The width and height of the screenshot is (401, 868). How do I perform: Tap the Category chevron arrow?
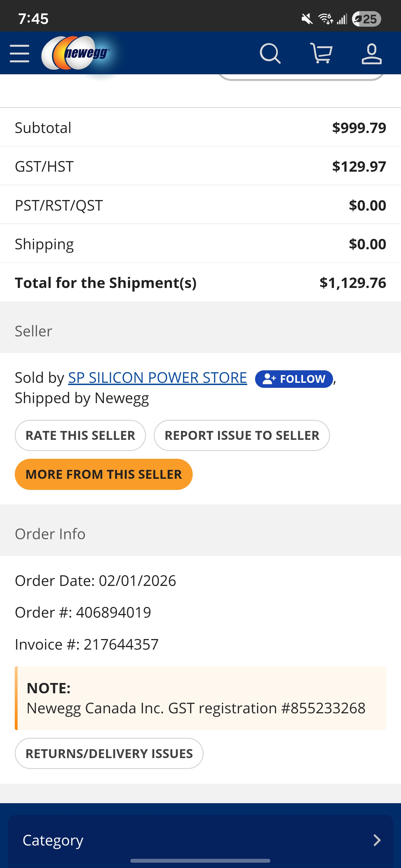tap(377, 840)
